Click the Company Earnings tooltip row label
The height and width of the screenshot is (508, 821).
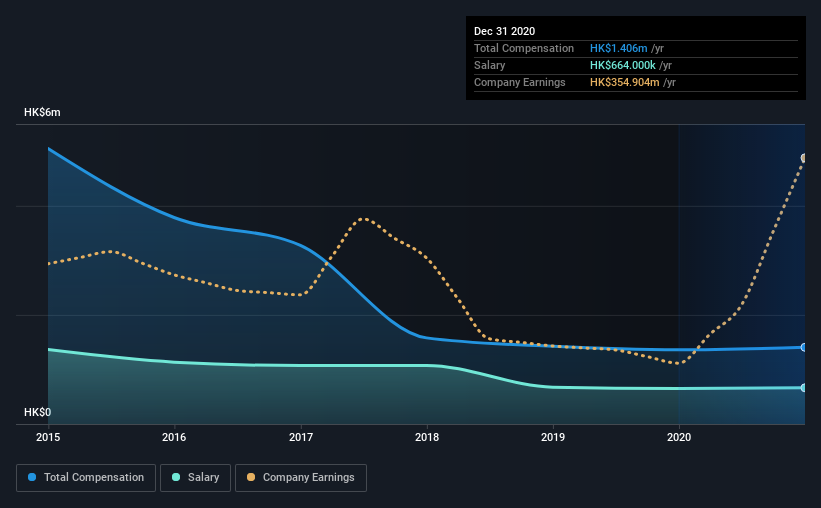pyautogui.click(x=520, y=82)
